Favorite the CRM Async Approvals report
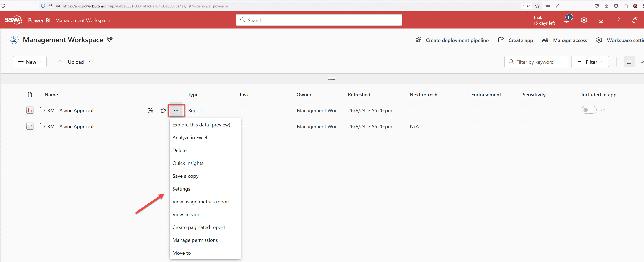The height and width of the screenshot is (262, 644). [x=163, y=110]
